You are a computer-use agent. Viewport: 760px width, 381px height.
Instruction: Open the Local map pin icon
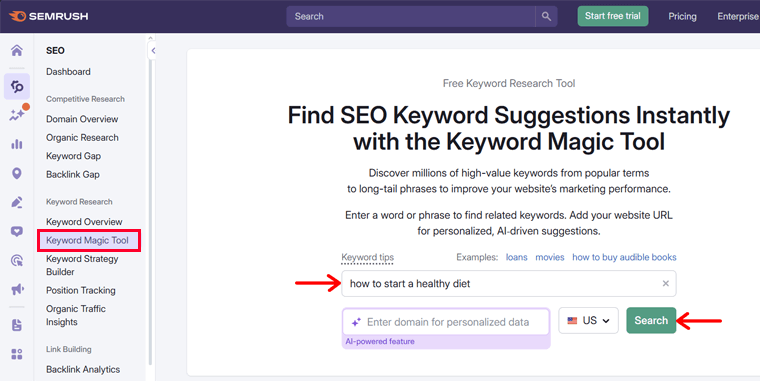click(x=17, y=173)
